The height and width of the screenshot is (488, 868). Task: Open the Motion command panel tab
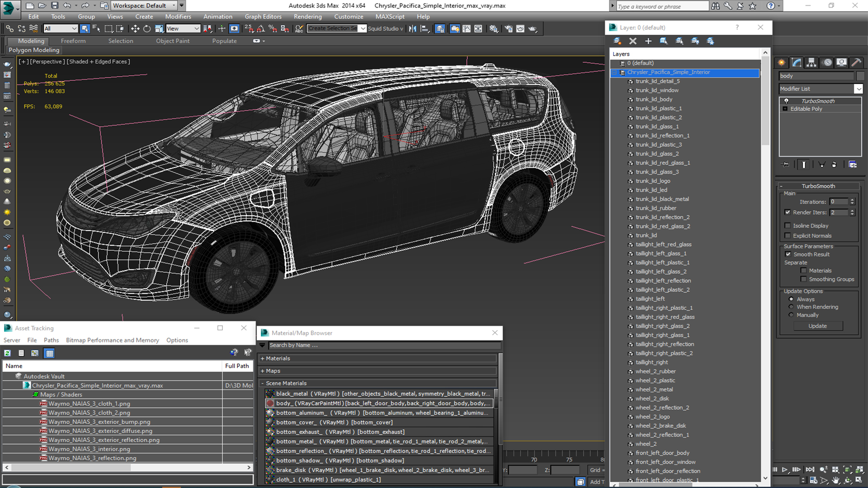pos(827,62)
